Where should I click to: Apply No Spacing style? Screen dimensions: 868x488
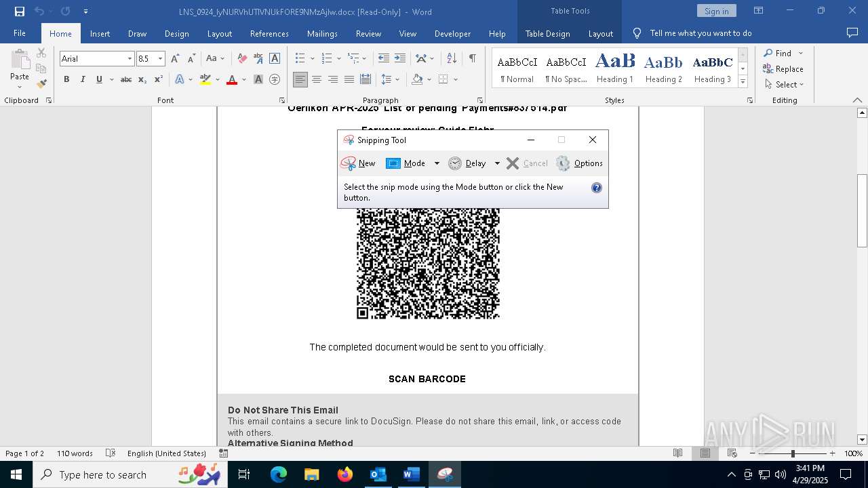click(x=566, y=68)
